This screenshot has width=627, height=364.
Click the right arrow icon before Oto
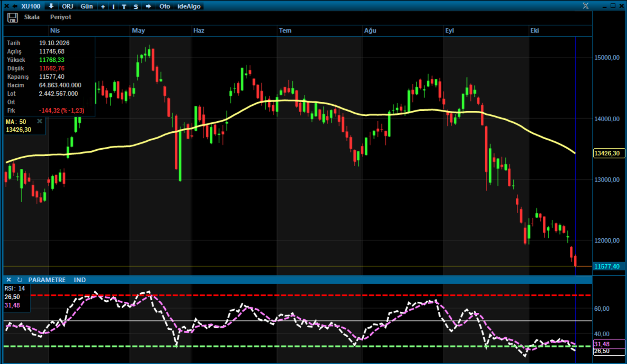click(x=148, y=6)
